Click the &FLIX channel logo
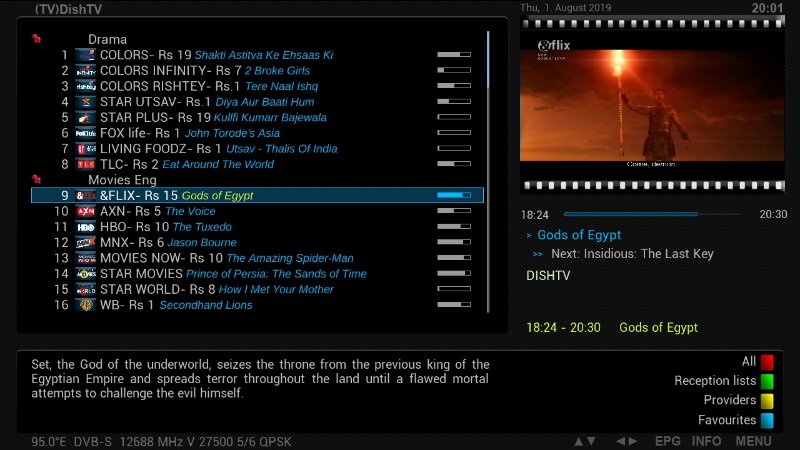The width and height of the screenshot is (800, 450). point(85,195)
